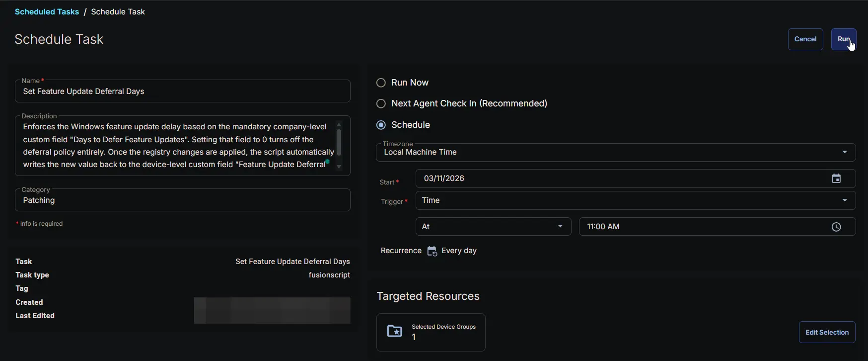
Task: Open Edit Selection for targeted resources
Action: coord(827,332)
